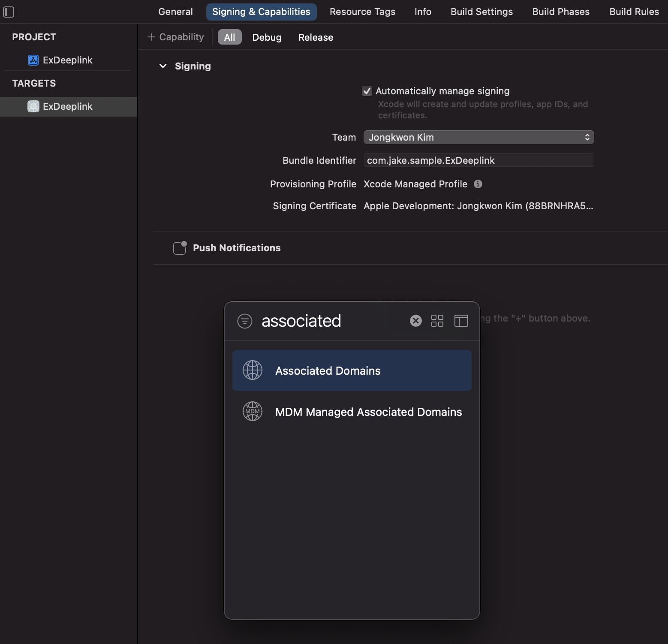Screen dimensions: 668x644
Task: Switch capability library to grid view
Action: 437,321
